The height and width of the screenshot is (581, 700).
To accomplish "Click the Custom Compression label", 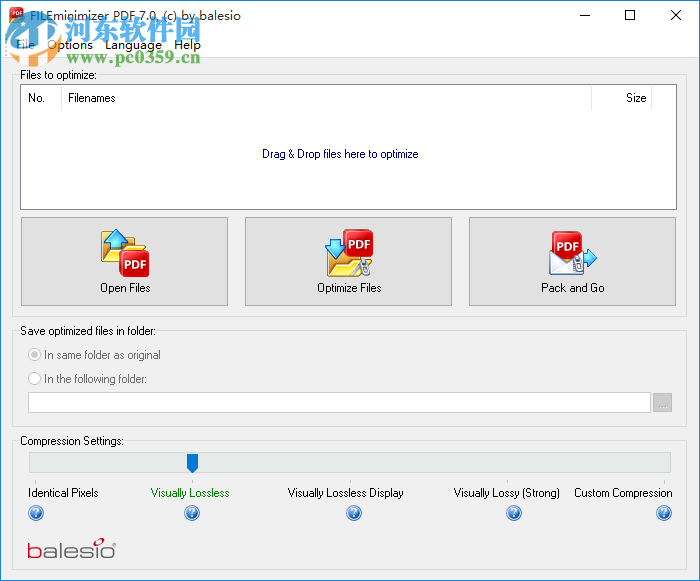I will tap(623, 493).
